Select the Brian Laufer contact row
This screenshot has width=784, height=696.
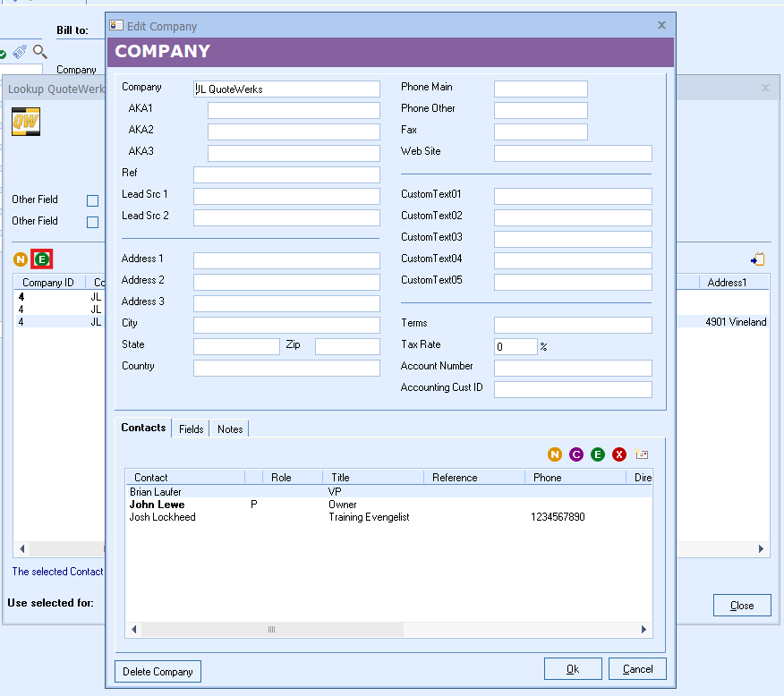click(388, 492)
